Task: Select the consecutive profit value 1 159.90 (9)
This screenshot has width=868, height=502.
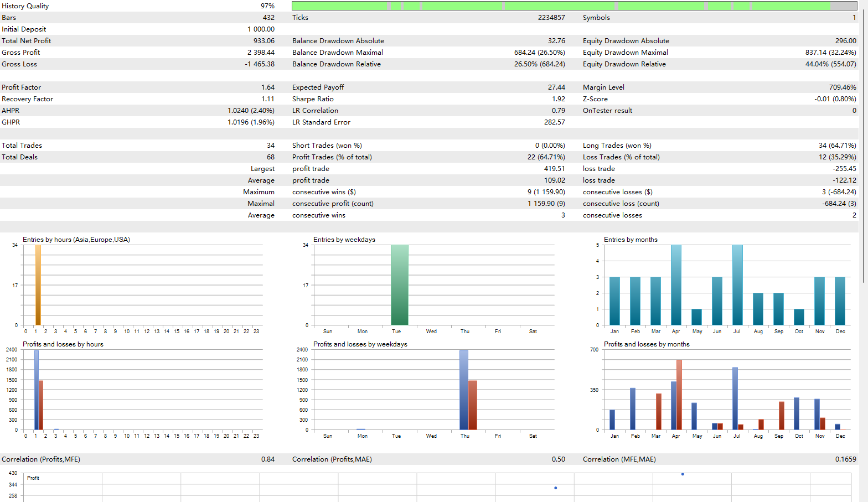Action: [546, 203]
